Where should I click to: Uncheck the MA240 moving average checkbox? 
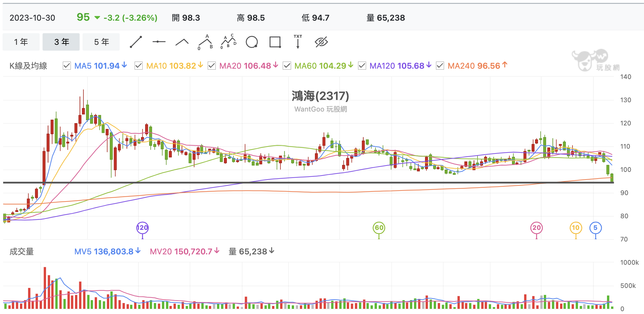click(440, 66)
